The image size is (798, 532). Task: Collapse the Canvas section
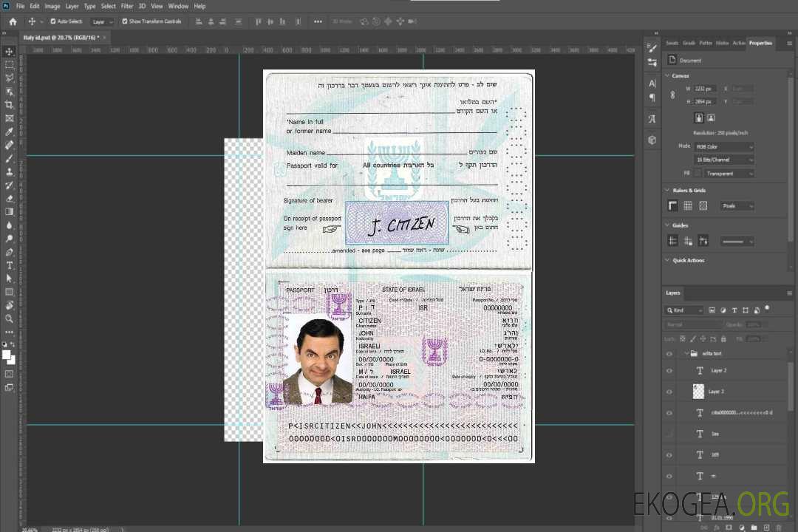click(667, 75)
